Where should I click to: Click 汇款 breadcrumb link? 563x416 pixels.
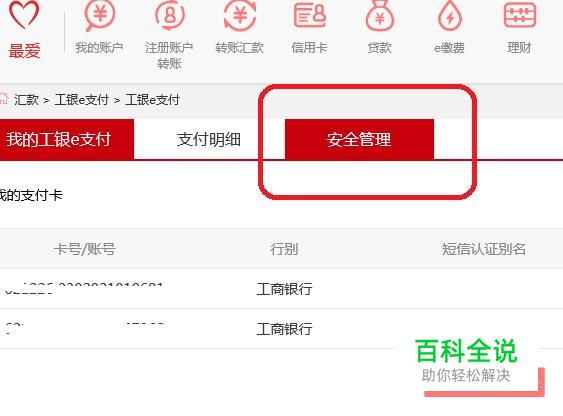(x=26, y=99)
